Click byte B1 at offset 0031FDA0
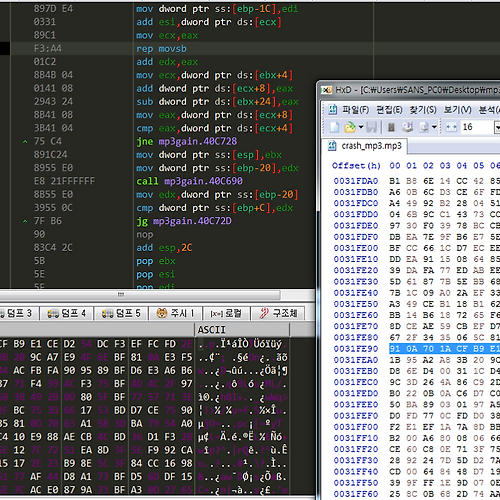Image resolution: width=500 pixels, height=500 pixels. (395, 181)
